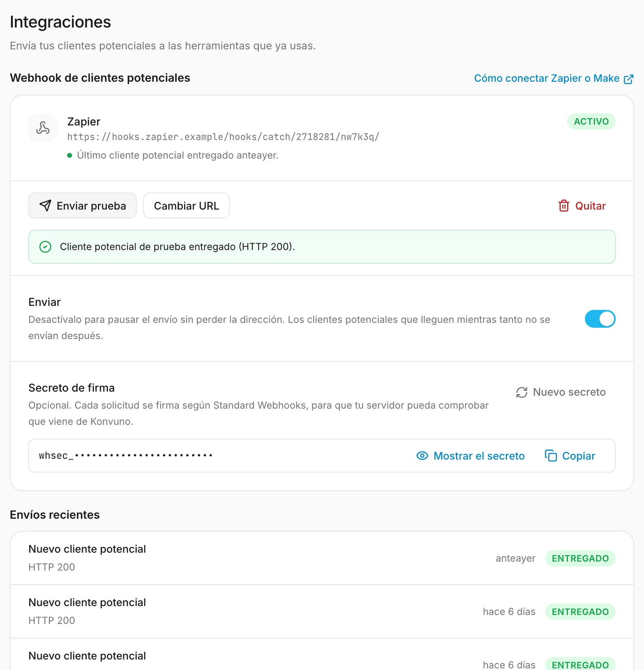Click the Cliente potencial de prueba entregado message

(x=177, y=247)
